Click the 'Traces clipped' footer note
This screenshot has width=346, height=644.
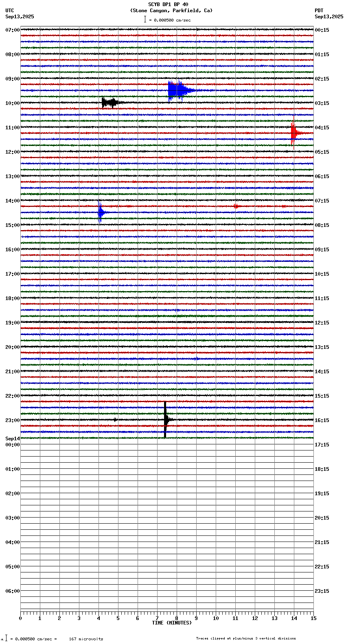[x=246, y=638]
